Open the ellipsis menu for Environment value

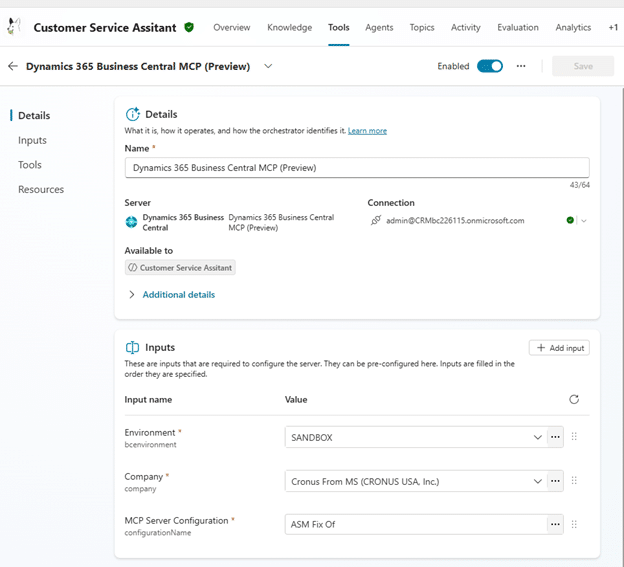555,437
